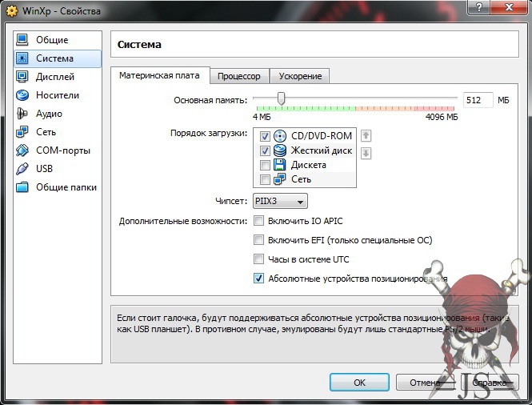
Task: Enable Включить IO APIC checkbox
Action: (258, 221)
